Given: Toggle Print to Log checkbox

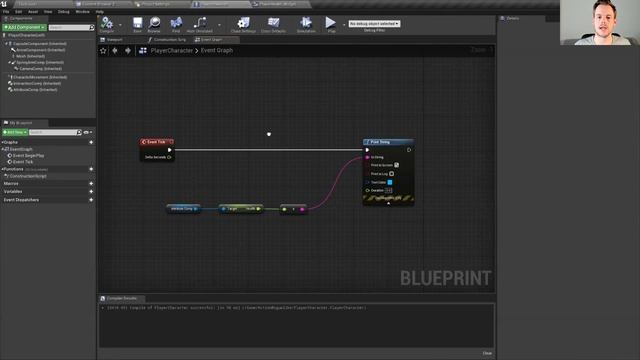Looking at the screenshot, I should click(391, 174).
